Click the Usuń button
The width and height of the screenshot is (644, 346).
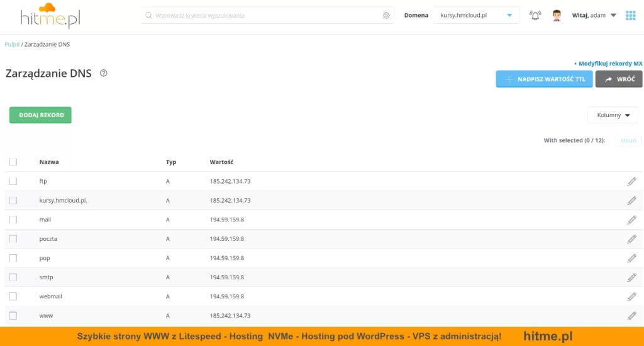point(628,140)
